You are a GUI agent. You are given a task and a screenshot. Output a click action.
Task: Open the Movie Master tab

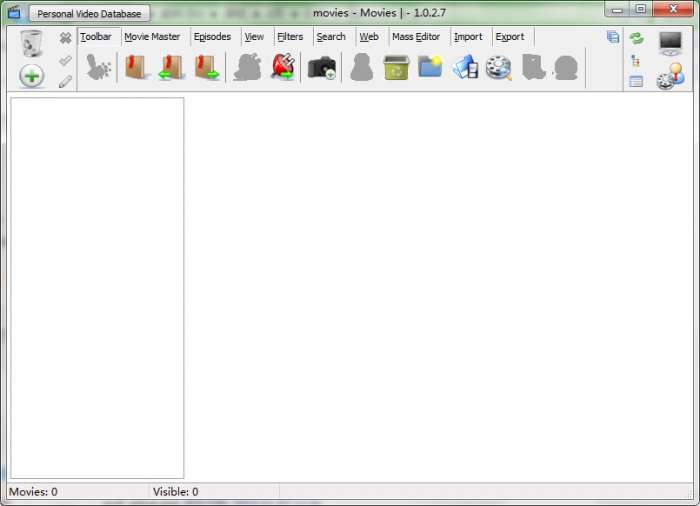[x=152, y=37]
